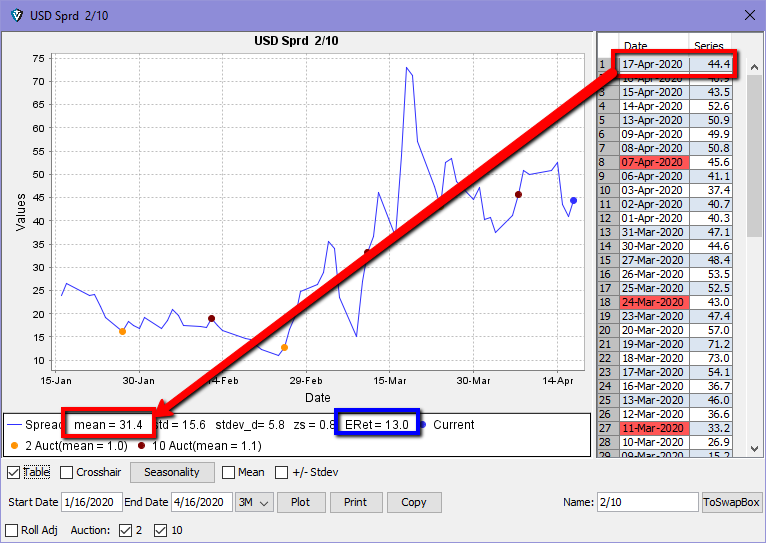The height and width of the screenshot is (543, 766).
Task: Toggle the Table checkbox
Action: tap(14, 472)
